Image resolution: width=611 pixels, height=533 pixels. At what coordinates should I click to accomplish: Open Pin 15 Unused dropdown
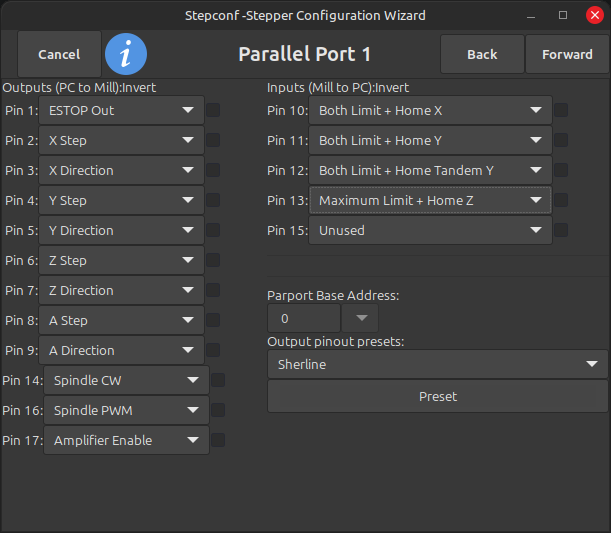[430, 230]
